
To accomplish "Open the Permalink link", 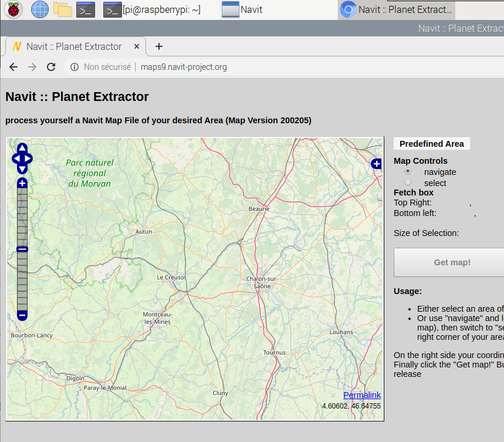I will tap(362, 394).
